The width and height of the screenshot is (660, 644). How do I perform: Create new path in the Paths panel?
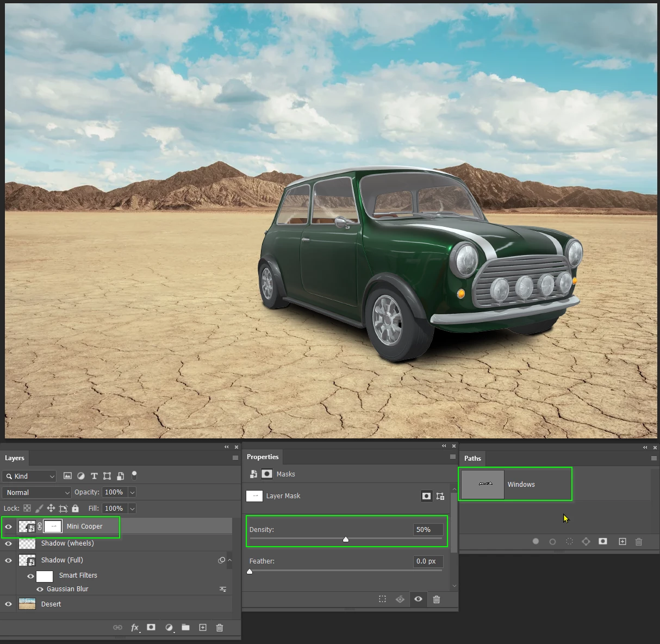(622, 542)
